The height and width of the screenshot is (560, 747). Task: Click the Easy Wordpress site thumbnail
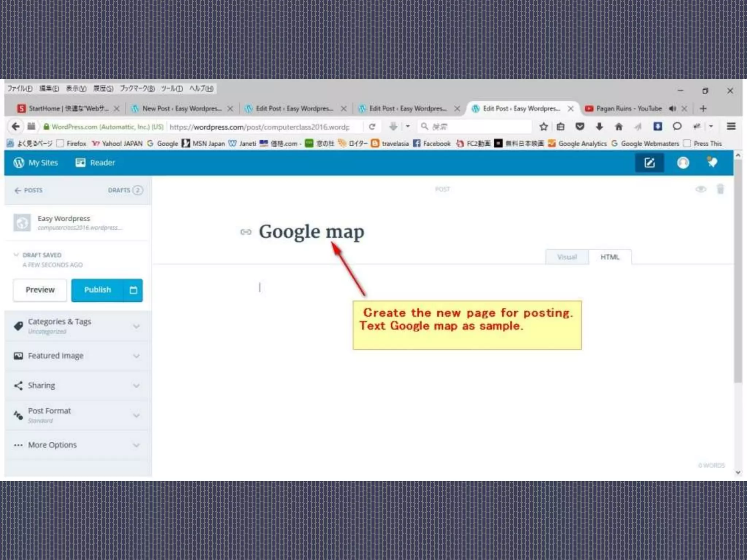tap(22, 222)
